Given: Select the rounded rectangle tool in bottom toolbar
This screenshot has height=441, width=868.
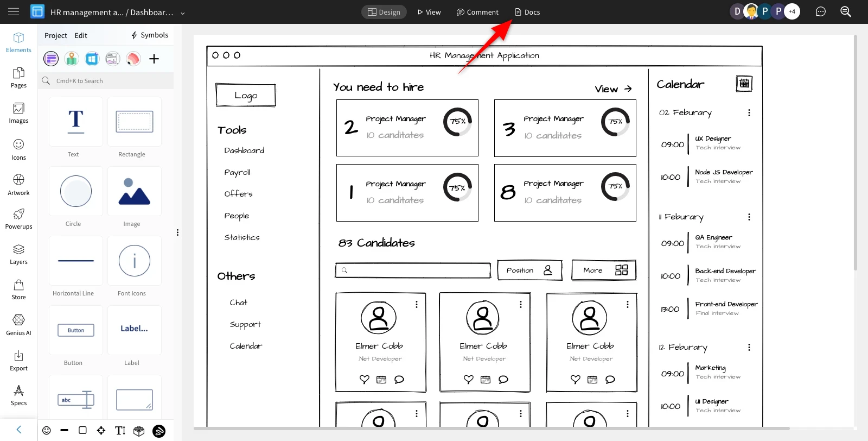Looking at the screenshot, I should point(82,431).
